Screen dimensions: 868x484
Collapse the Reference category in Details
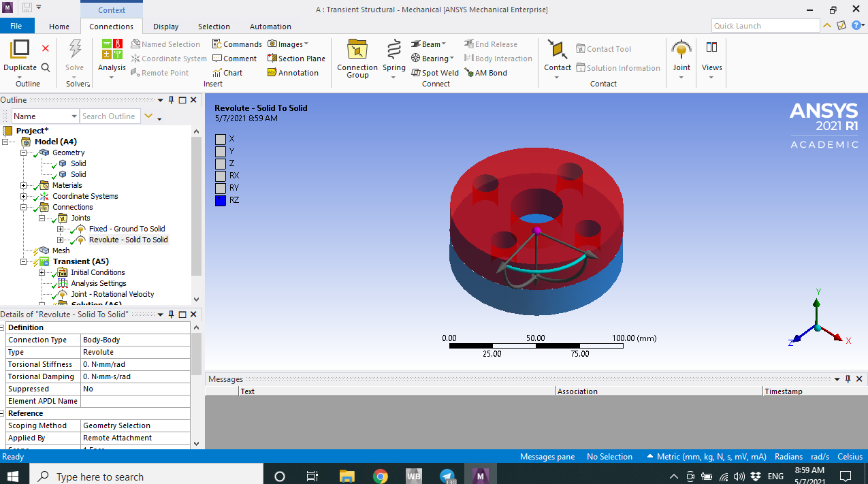pos(3,413)
